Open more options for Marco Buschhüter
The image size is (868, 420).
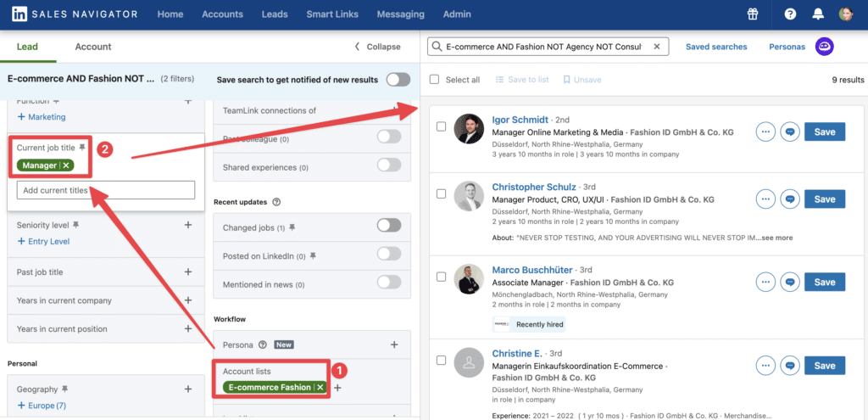[x=765, y=282]
